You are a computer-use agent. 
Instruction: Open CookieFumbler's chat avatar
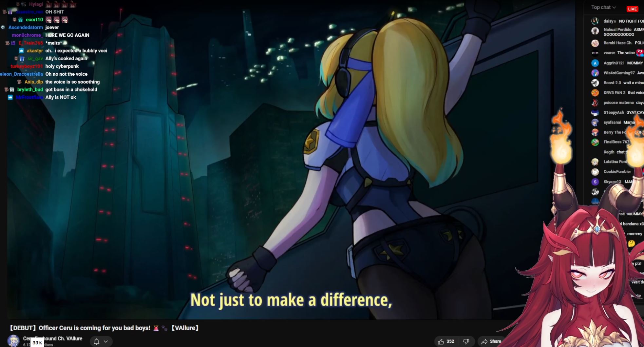click(595, 172)
